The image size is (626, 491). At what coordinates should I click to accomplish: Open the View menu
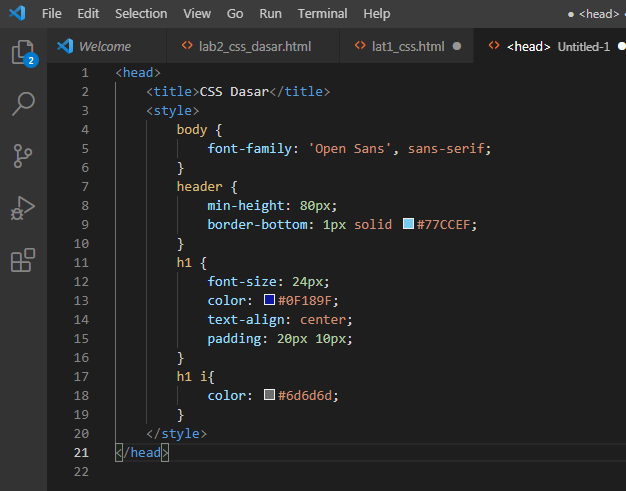point(197,14)
